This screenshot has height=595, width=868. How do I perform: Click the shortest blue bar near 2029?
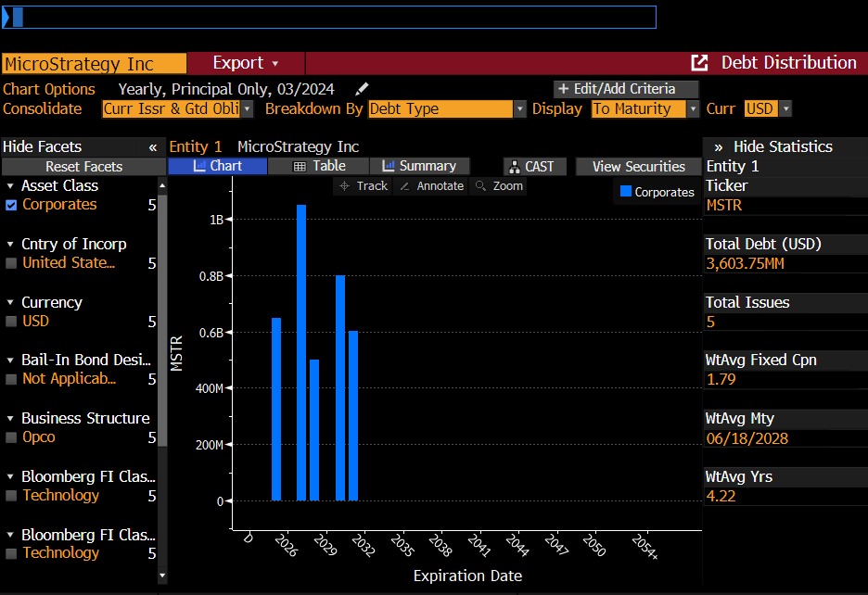click(314, 430)
